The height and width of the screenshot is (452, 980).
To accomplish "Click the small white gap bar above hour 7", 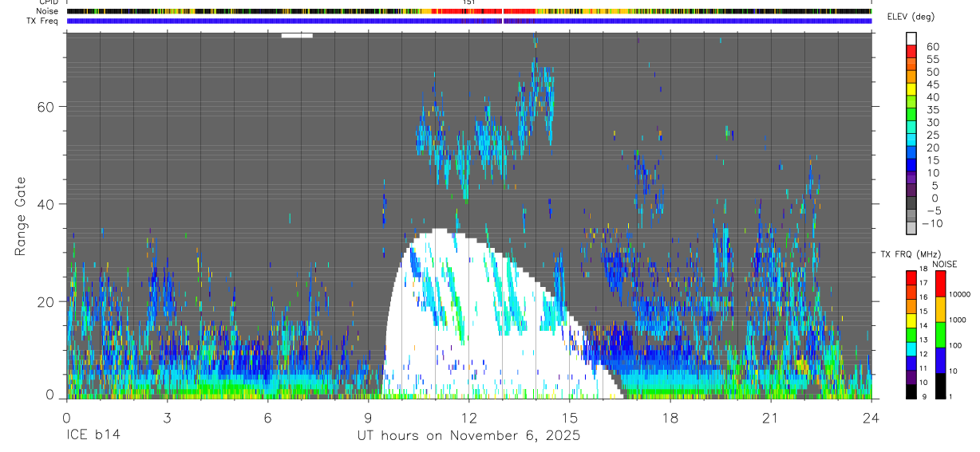I will (x=297, y=35).
